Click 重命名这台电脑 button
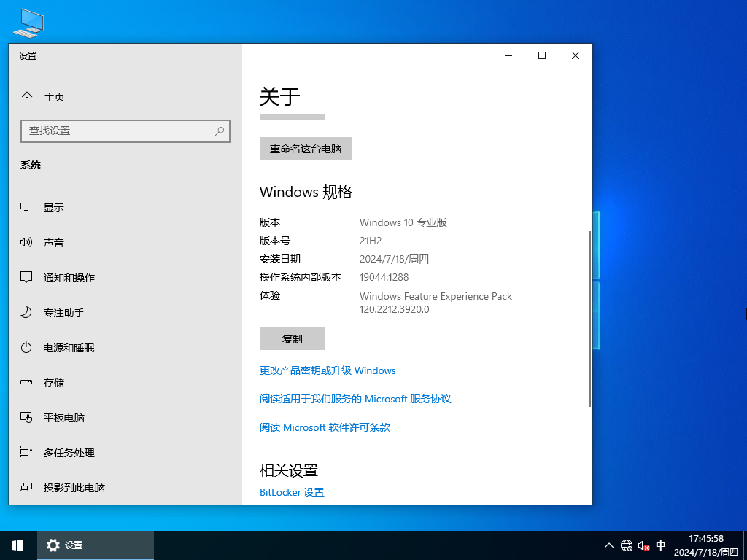The image size is (747, 560). (x=305, y=148)
